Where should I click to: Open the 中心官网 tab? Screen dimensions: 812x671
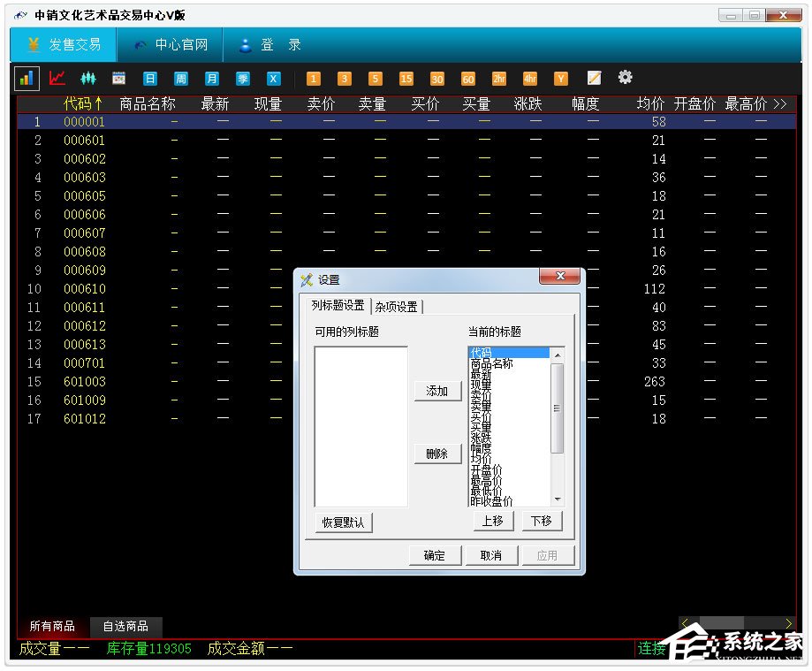[170, 45]
